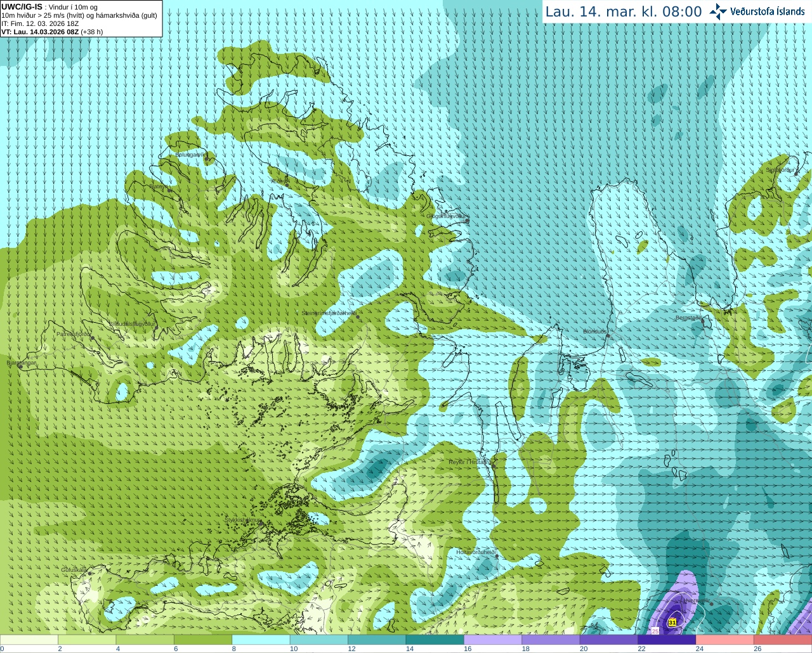This screenshot has height=653, width=812.
Task: Select the 8–10 m/s light cyan legend swatch
Action: click(261, 640)
